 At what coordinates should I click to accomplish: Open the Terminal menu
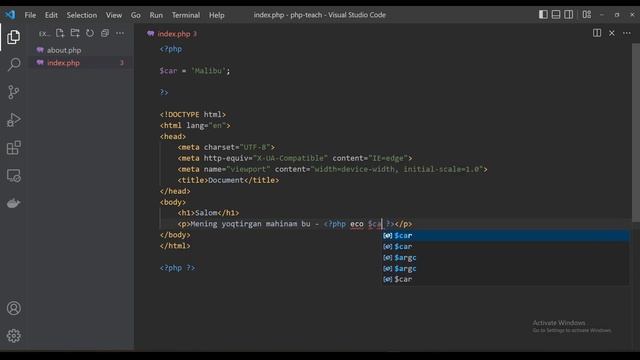coord(186,15)
